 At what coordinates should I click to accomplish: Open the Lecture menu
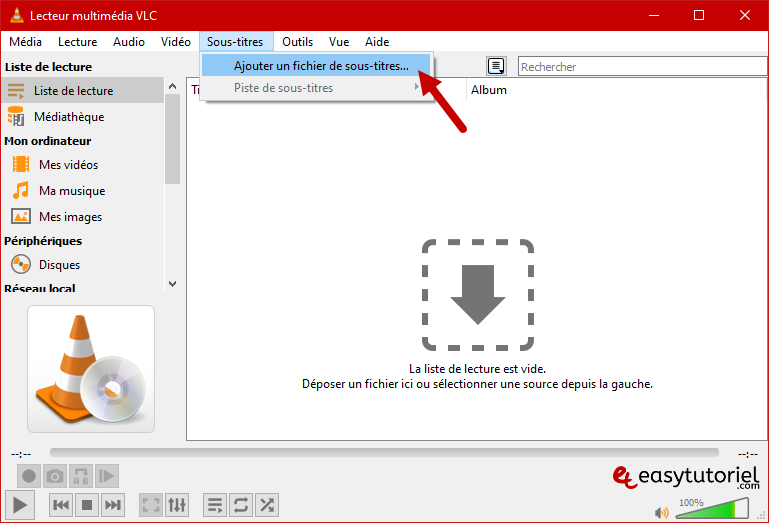[x=77, y=42]
